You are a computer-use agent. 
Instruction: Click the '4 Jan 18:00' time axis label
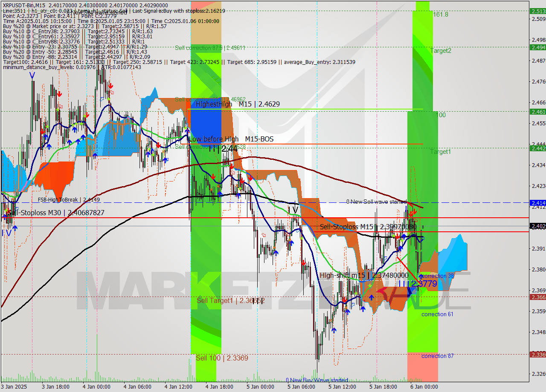tap(219, 387)
